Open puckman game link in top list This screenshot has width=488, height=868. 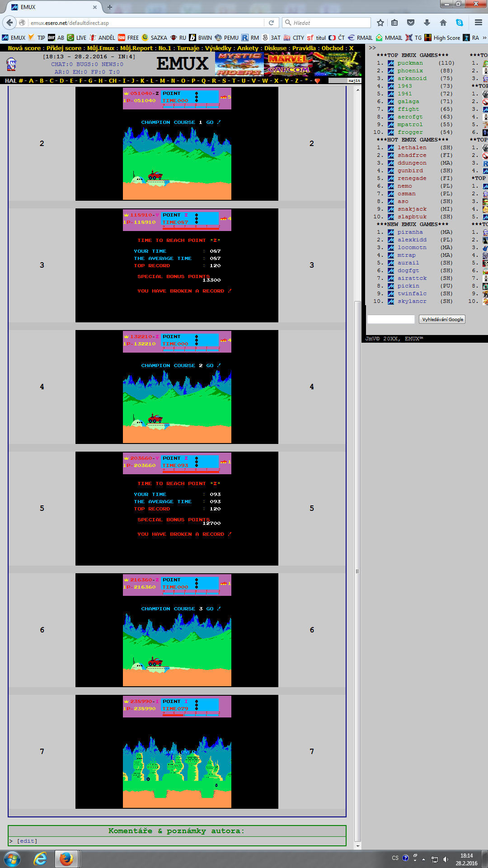tap(410, 63)
